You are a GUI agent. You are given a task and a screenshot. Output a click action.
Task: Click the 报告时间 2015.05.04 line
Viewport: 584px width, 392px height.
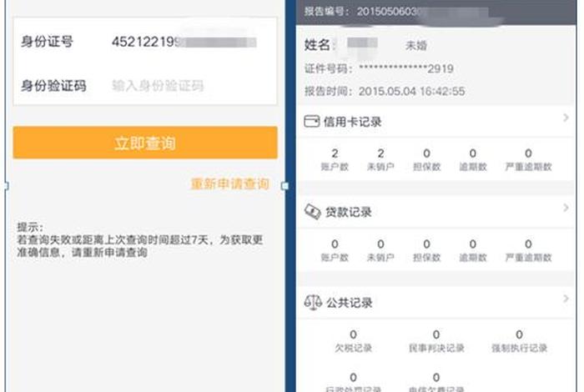point(385,91)
